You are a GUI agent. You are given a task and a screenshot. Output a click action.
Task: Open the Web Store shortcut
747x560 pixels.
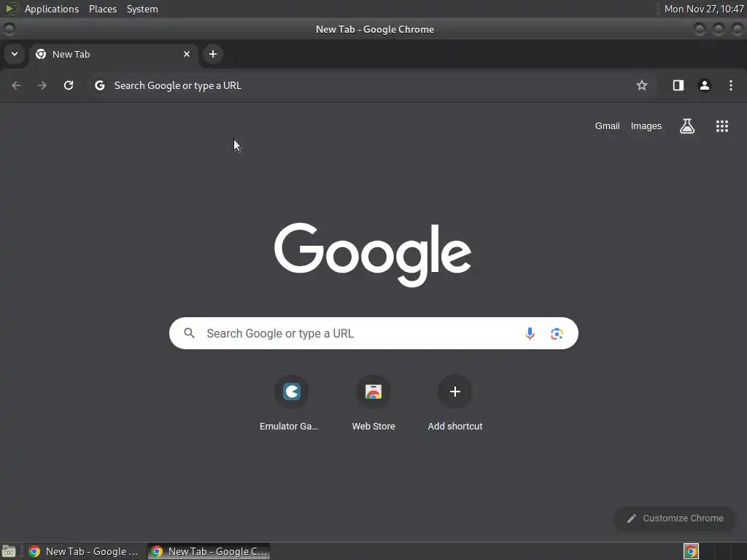pos(373,402)
